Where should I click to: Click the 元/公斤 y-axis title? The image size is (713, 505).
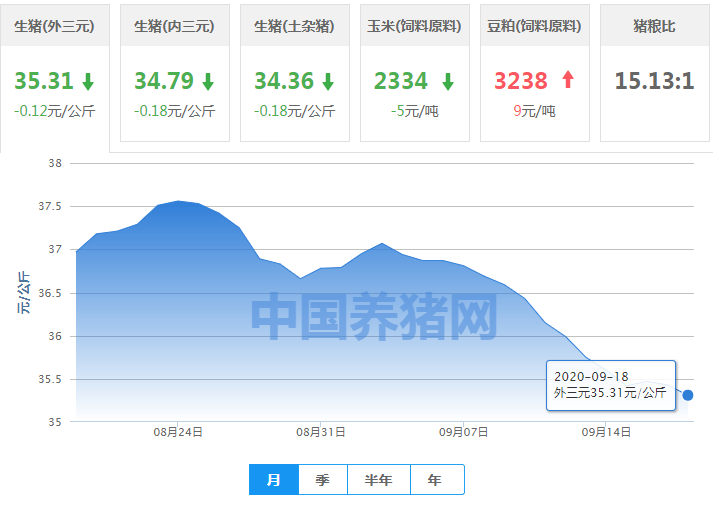point(23,293)
